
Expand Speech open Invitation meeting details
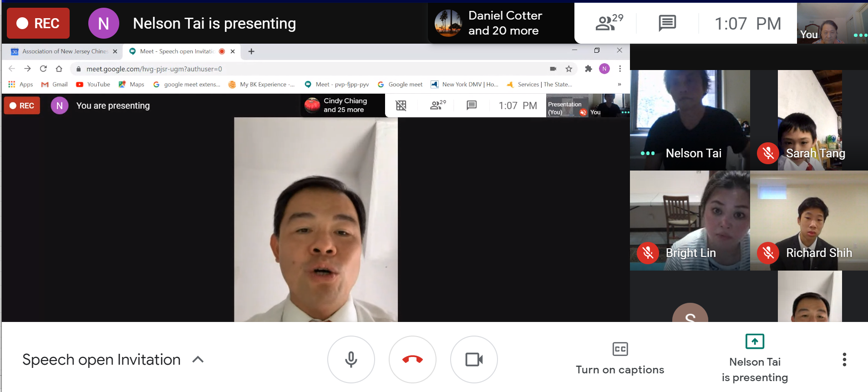(198, 360)
